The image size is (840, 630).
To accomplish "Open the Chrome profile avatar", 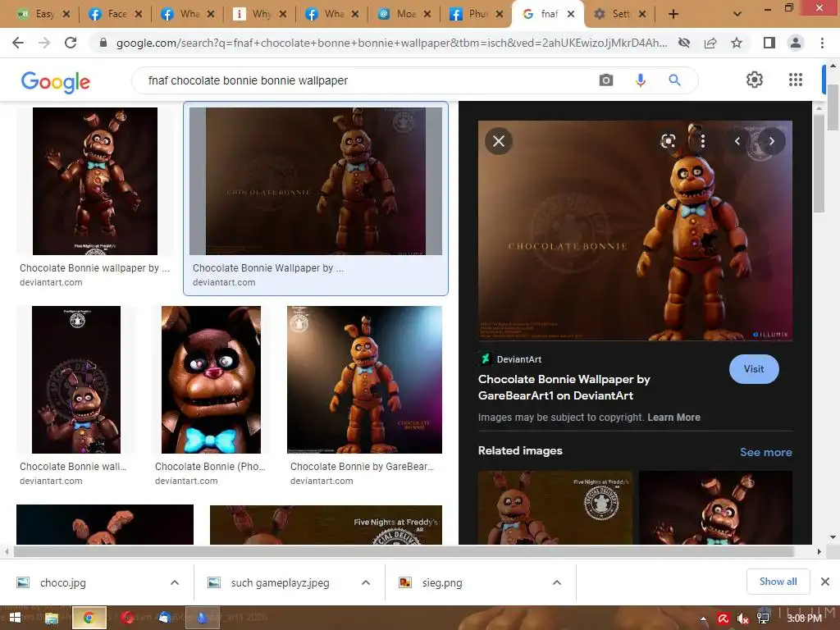I will tap(796, 43).
